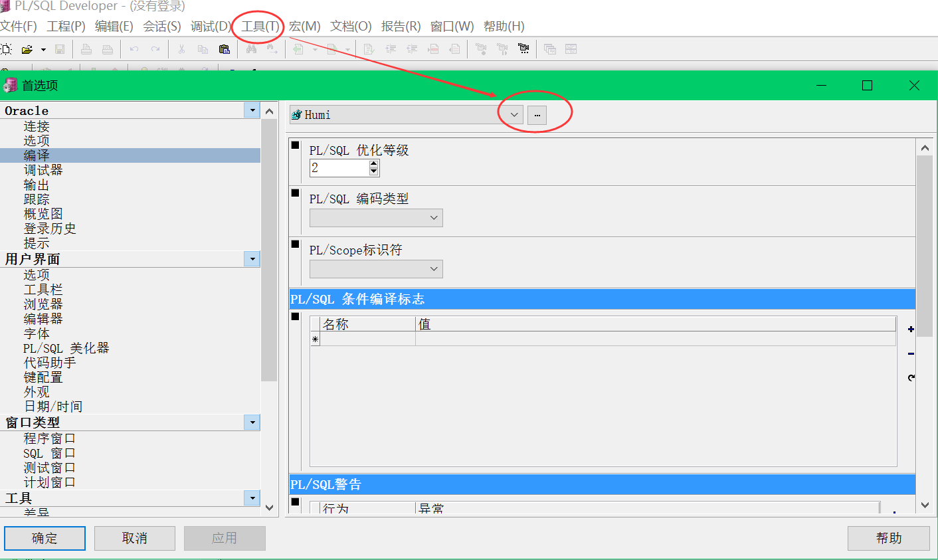Click the PL/SQL beautifier checkmark-document icon
Screen dimensions: 938x560
click(369, 49)
